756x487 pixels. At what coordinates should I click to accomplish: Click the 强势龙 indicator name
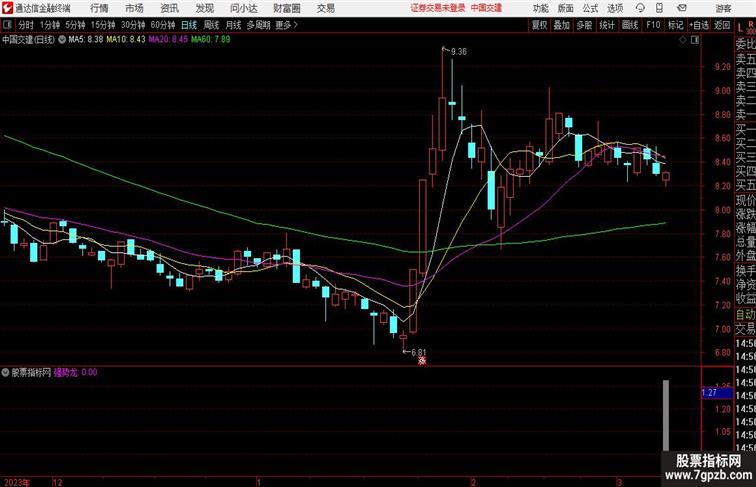click(65, 372)
